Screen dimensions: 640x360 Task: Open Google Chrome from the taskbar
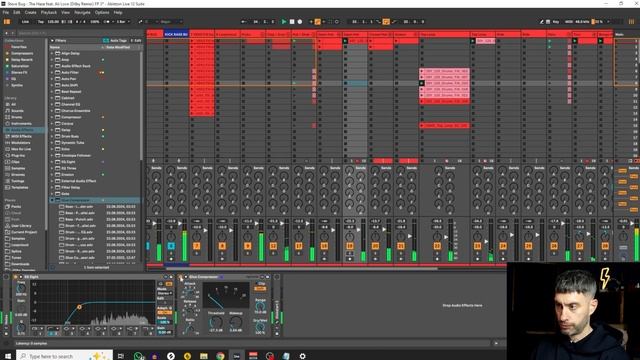click(x=220, y=356)
